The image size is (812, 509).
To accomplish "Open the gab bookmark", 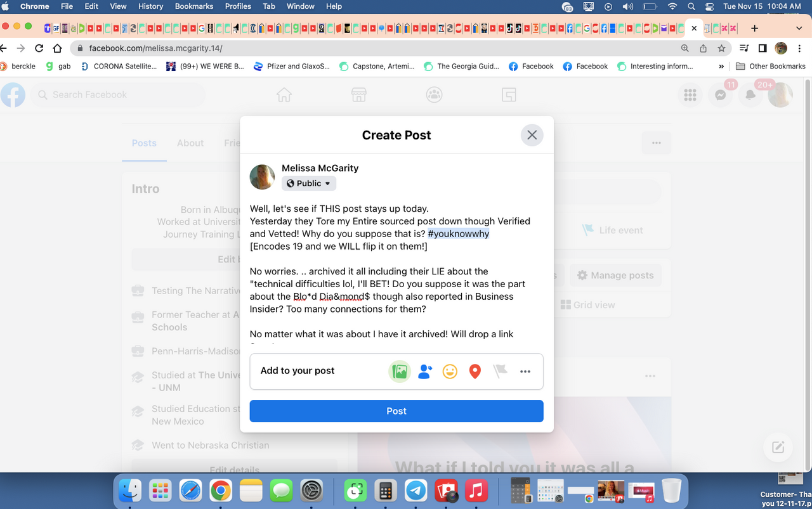I will (x=58, y=66).
